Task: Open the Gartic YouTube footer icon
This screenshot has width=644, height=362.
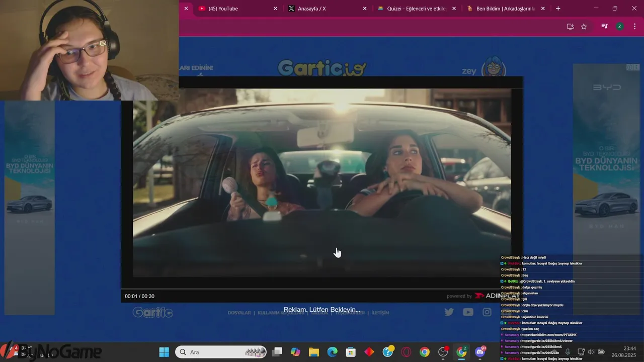Action: pos(468,312)
